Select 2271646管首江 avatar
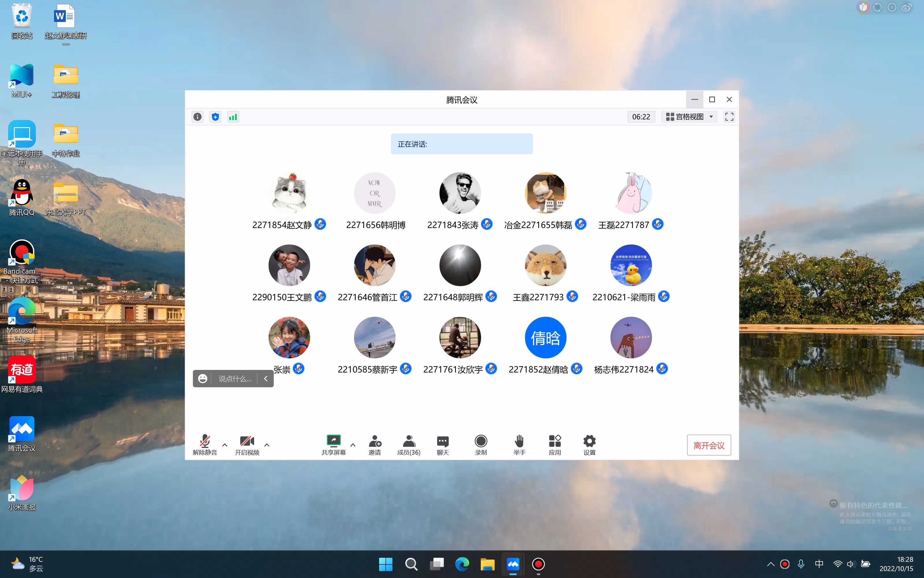 [375, 265]
